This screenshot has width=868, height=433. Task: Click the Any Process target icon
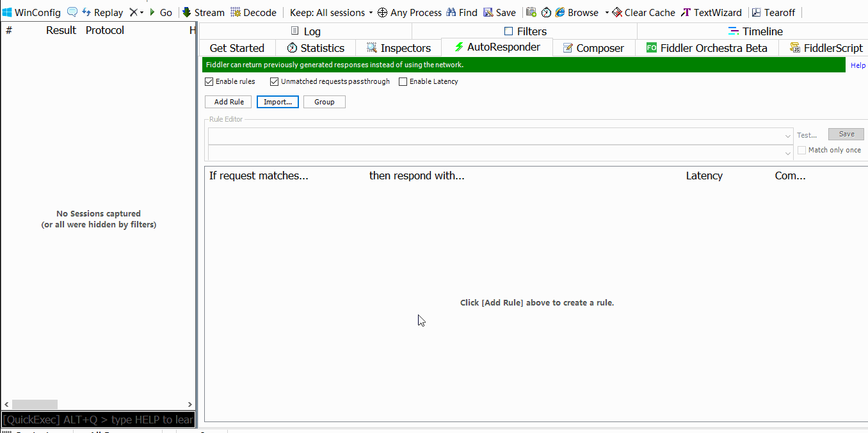pos(382,12)
